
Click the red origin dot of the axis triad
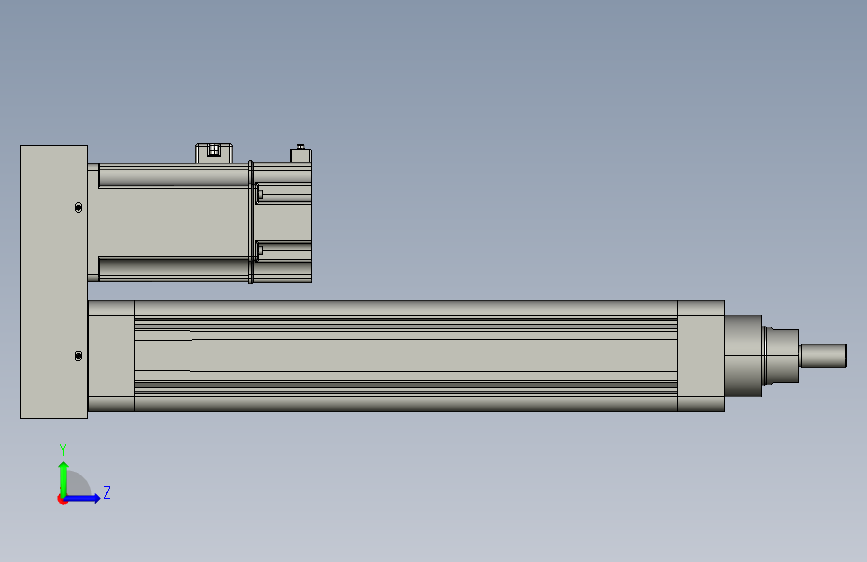click(x=62, y=499)
